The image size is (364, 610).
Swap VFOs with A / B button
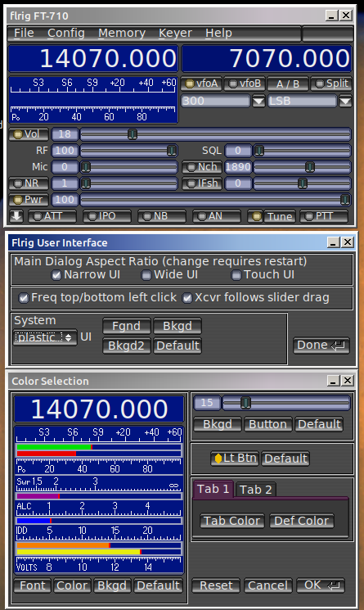[x=288, y=84]
